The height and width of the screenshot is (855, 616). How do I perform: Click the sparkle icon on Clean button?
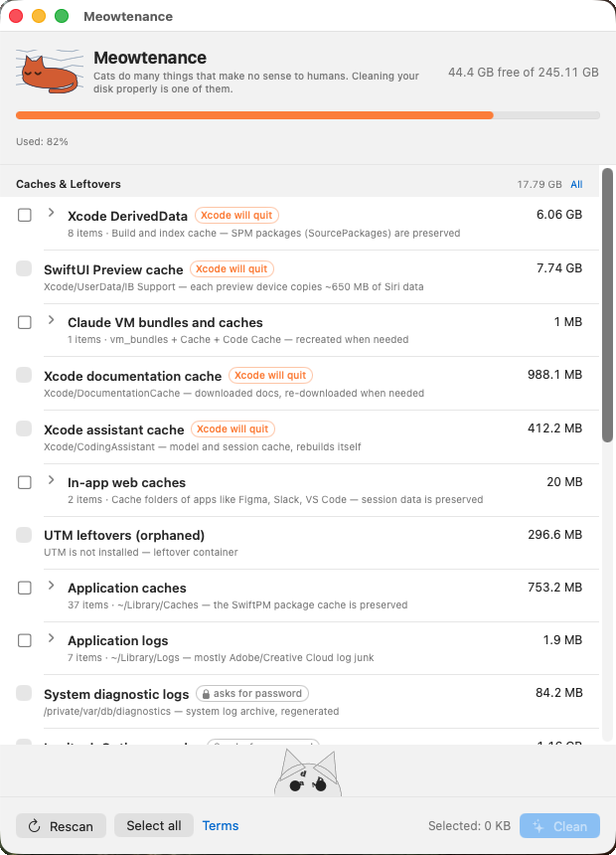(539, 826)
